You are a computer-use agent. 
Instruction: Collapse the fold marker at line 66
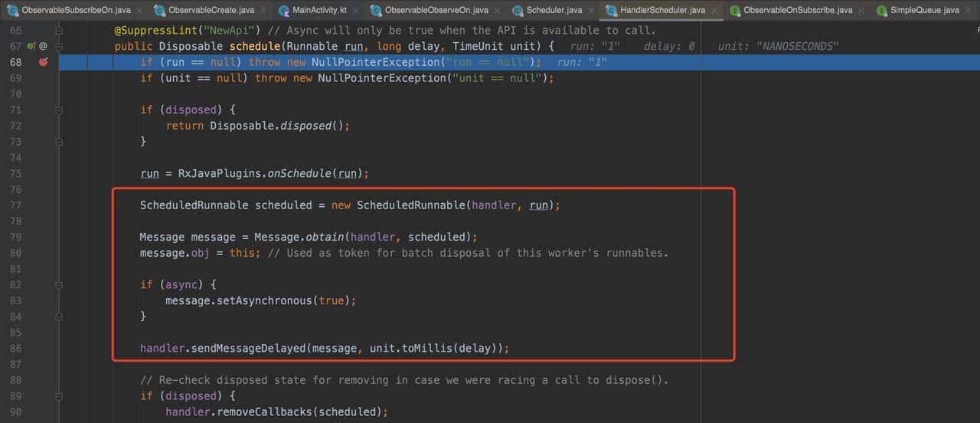59,31
